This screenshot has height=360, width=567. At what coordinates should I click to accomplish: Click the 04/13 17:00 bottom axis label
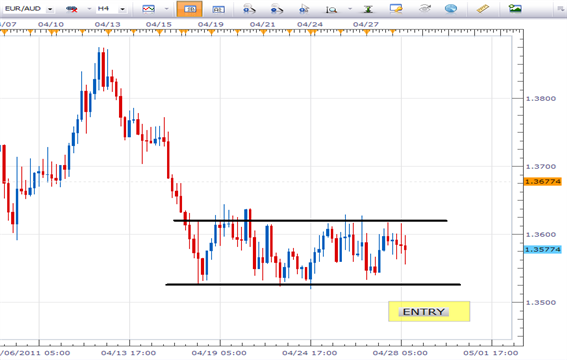[128, 353]
